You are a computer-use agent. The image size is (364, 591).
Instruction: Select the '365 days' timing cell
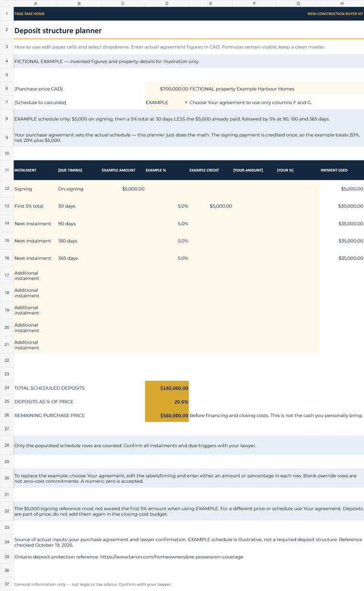[79, 258]
